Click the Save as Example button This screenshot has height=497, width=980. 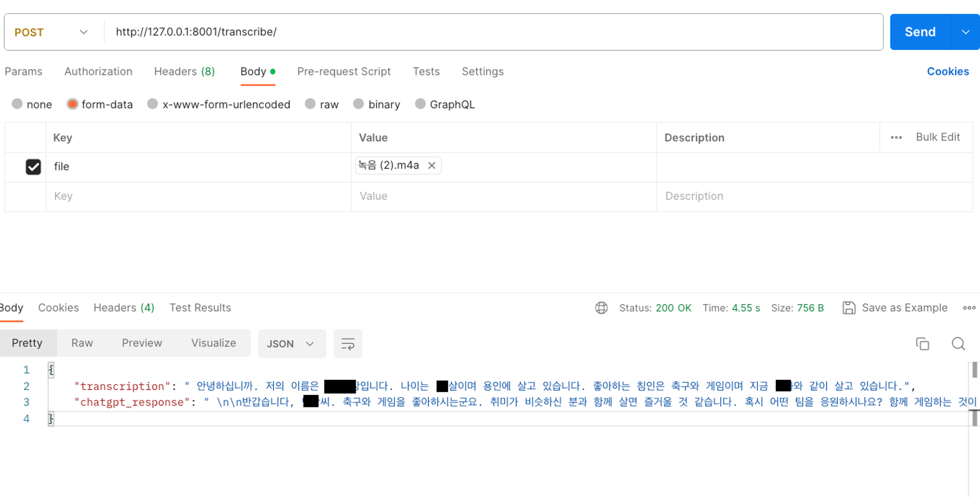[905, 308]
